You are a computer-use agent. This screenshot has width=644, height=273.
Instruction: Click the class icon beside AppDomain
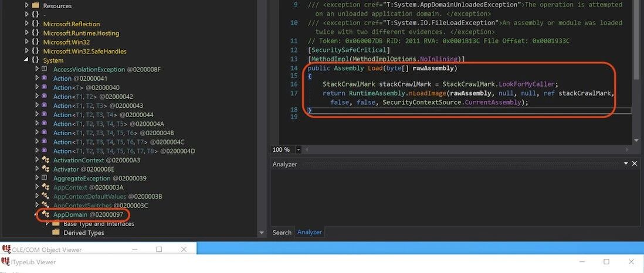coord(46,214)
